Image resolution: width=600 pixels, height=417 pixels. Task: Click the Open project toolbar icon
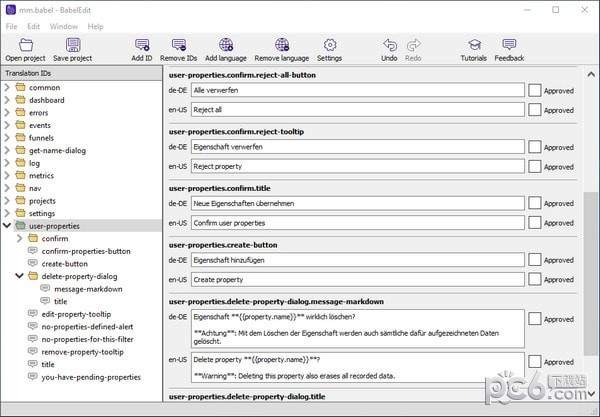tap(25, 46)
